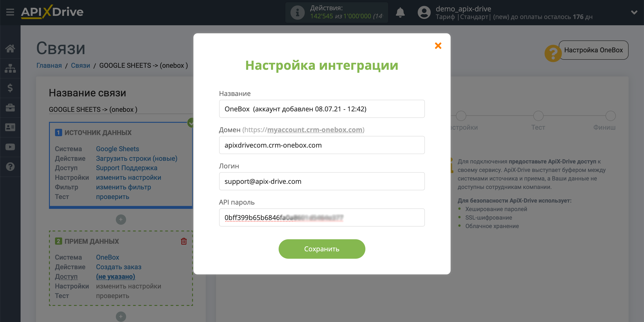644x322 pixels.
Task: Click source изменить настройки link
Action: coord(129,178)
